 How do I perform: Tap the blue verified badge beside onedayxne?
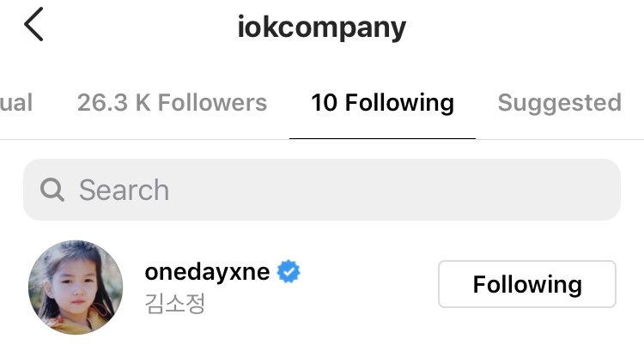[x=289, y=271]
